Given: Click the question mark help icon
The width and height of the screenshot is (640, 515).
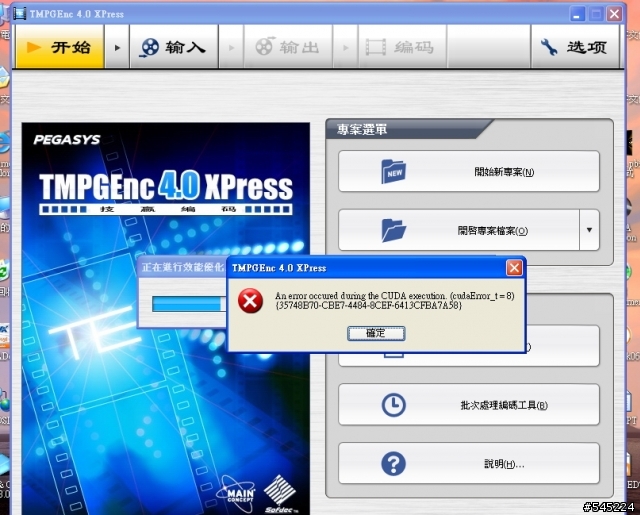Looking at the screenshot, I should [393, 464].
